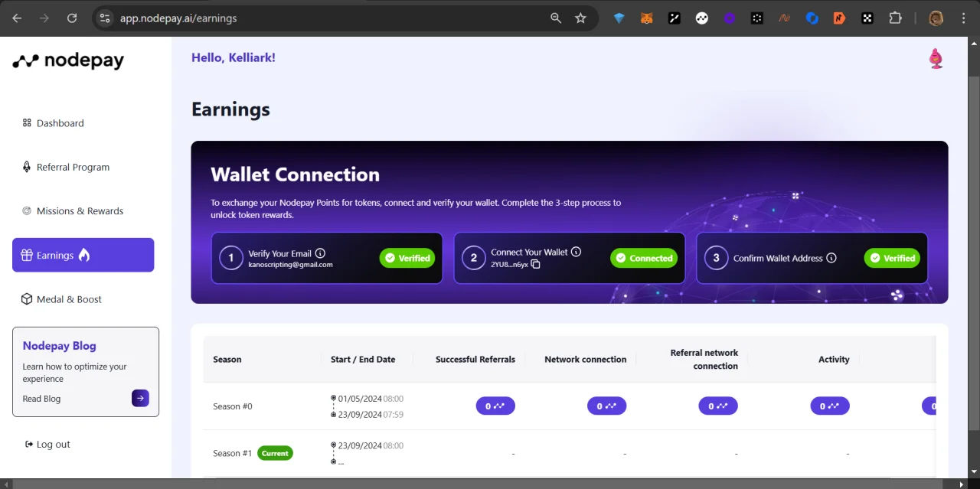Click the Start / End Date column header
The image size is (980, 489).
coord(363,360)
